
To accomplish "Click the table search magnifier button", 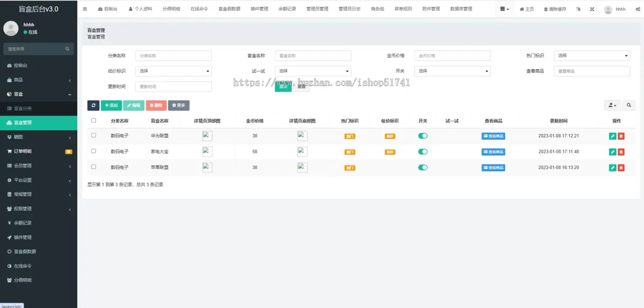I will click(x=629, y=105).
